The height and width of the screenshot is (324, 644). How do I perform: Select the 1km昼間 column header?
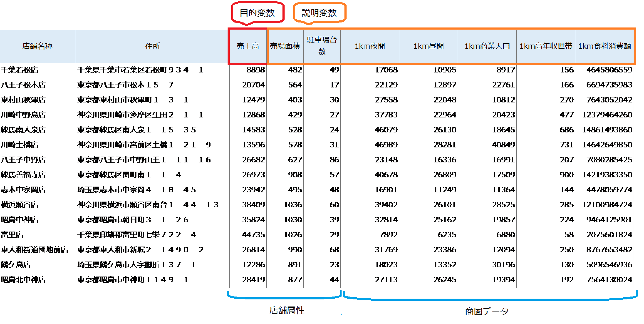[x=429, y=46]
